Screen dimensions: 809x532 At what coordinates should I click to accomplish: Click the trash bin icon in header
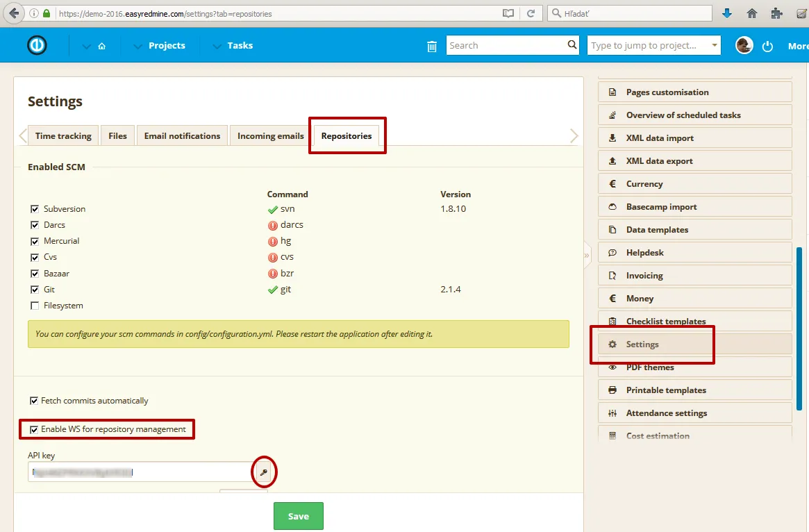point(432,46)
